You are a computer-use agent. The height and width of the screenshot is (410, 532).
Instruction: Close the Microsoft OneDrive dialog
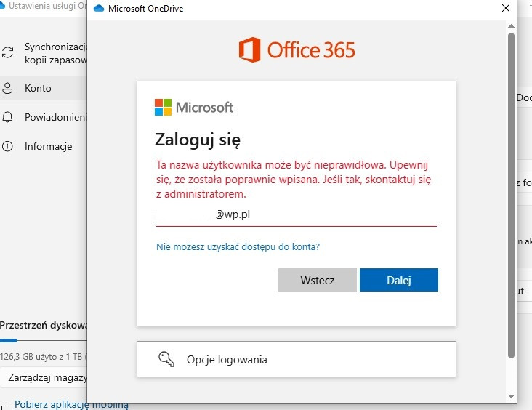(506, 8)
